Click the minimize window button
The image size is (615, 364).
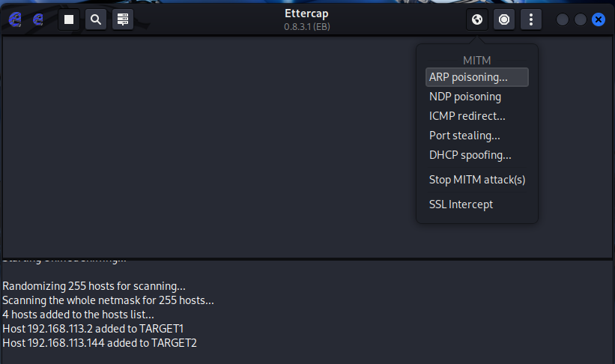[x=563, y=19]
